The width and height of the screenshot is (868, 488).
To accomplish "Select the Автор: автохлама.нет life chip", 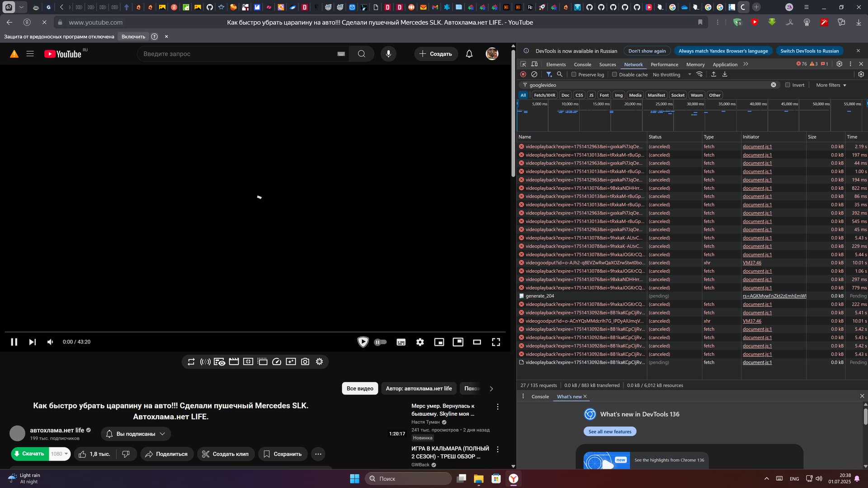I will [419, 389].
